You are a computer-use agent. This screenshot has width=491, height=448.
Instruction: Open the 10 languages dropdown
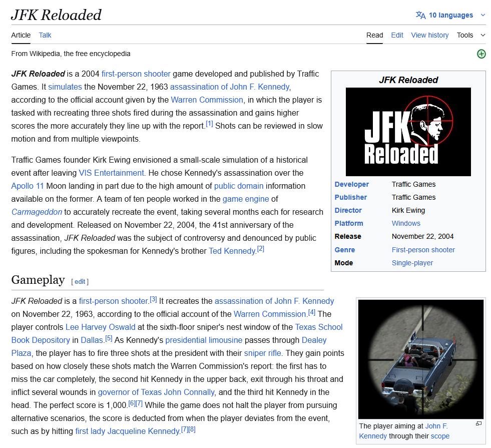coord(450,15)
